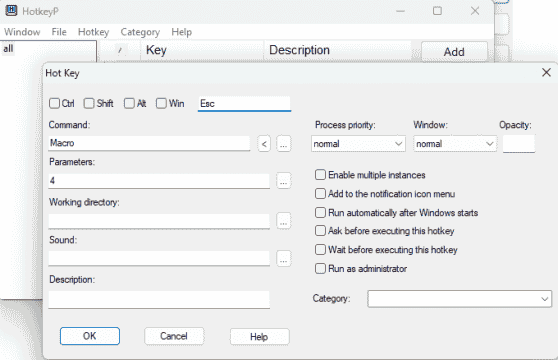Screen dimensions: 558x360
Task: Confirm with the OK button
Action: coord(90,336)
